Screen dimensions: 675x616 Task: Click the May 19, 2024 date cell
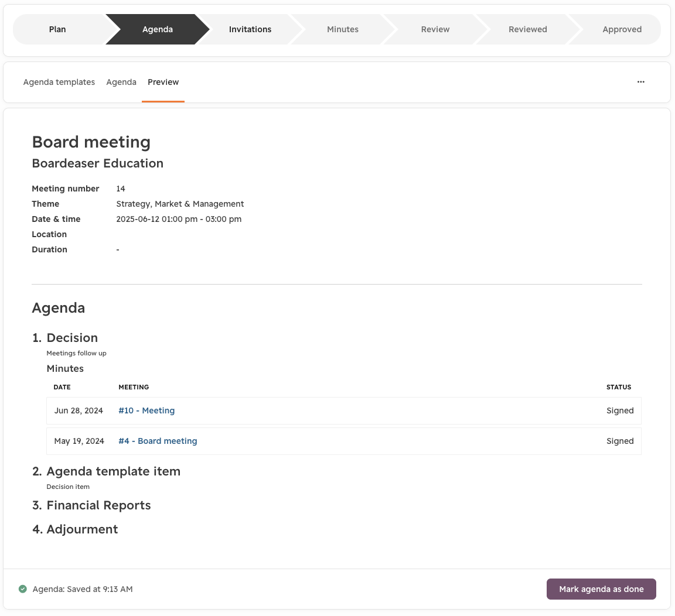(79, 441)
